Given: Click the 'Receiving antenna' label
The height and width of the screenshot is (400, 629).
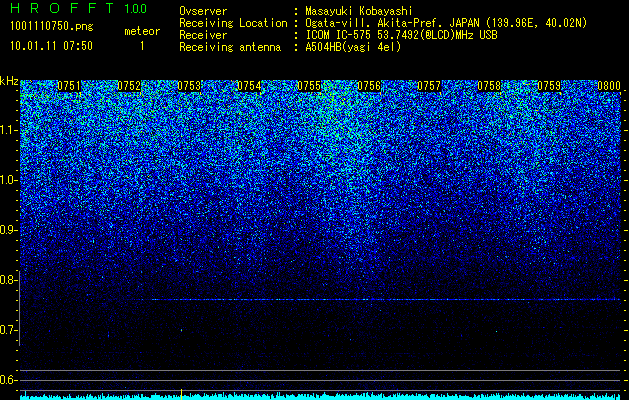Looking at the screenshot, I should 230,47.
